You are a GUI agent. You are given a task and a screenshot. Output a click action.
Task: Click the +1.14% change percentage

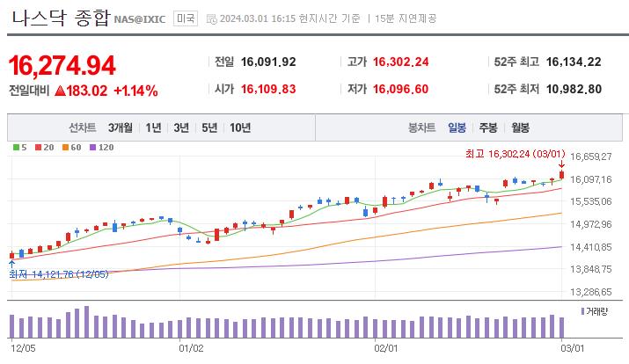[135, 91]
